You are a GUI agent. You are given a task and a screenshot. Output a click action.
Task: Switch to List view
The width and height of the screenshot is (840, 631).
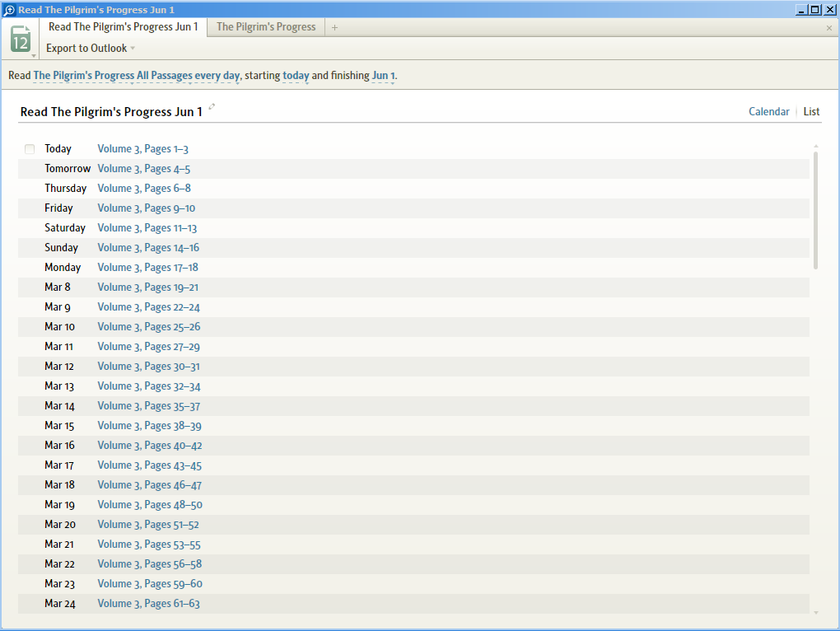pyautogui.click(x=811, y=111)
